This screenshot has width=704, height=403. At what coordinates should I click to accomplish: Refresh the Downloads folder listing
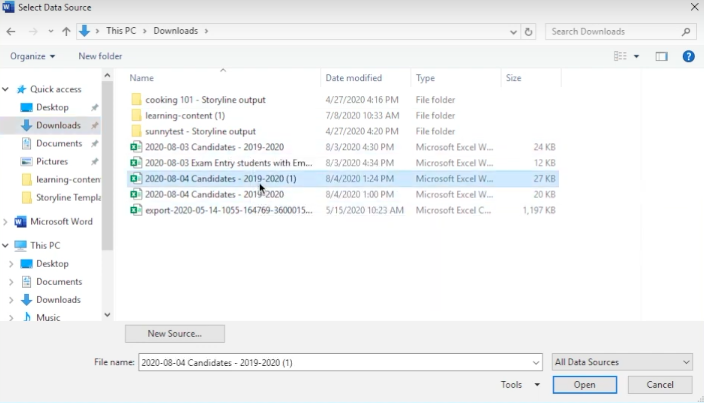[x=528, y=31]
